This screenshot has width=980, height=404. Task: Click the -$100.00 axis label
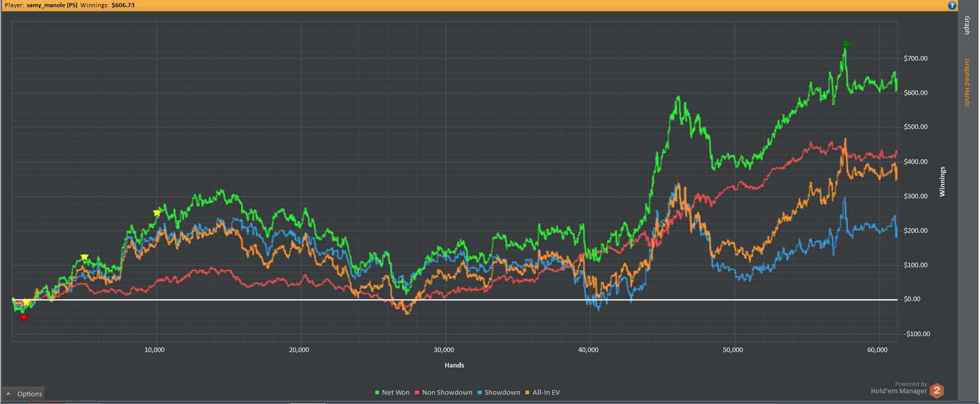[x=917, y=334]
